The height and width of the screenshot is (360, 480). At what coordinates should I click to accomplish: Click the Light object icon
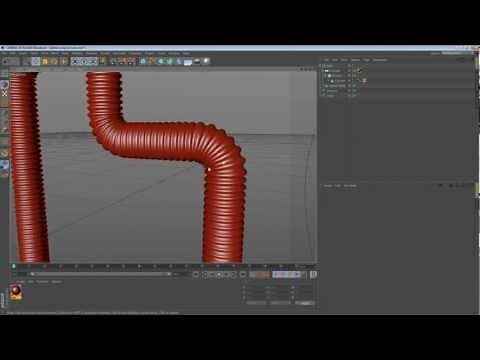[x=206, y=61]
